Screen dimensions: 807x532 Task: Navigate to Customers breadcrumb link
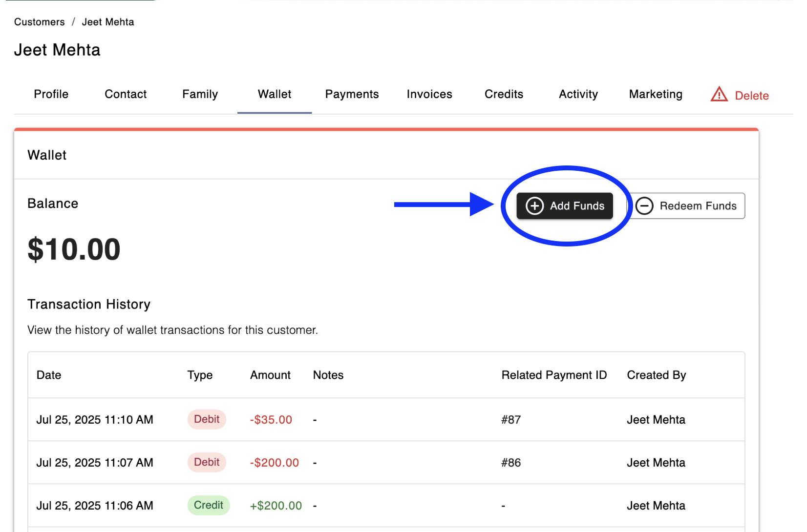[40, 22]
